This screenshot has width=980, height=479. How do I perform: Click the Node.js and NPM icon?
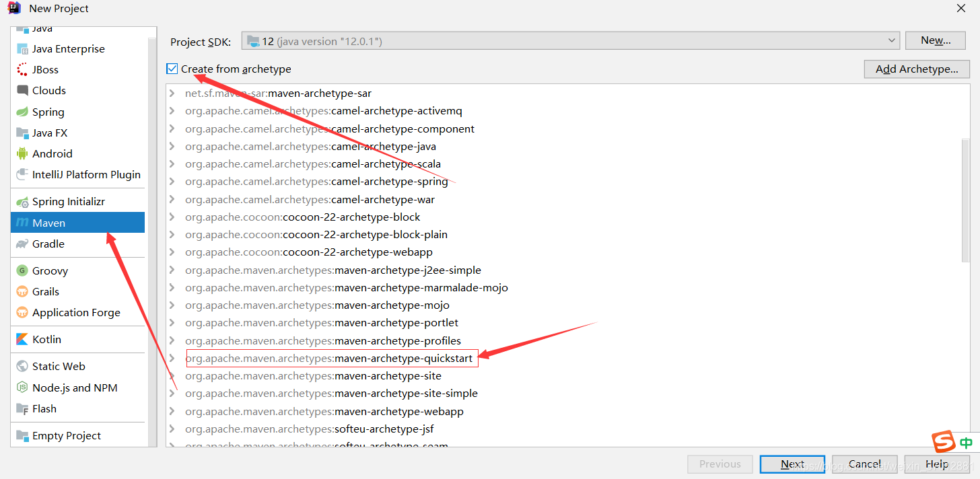click(x=22, y=388)
